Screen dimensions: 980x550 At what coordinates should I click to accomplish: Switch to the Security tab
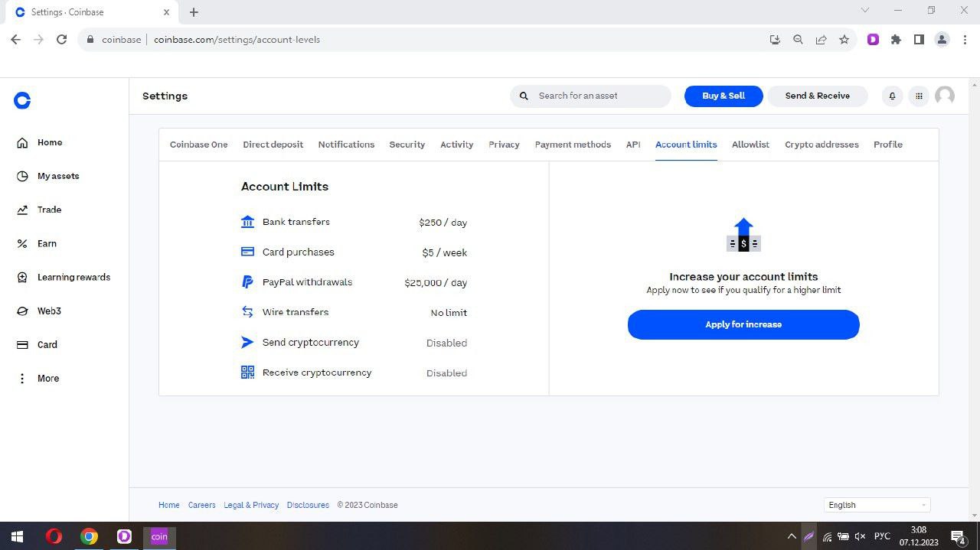[407, 145]
